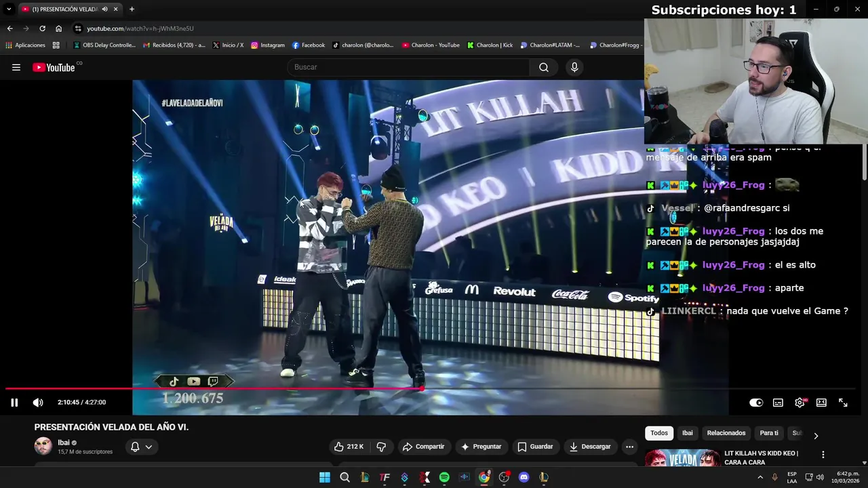Dislike the video
This screenshot has height=488, width=868.
pyautogui.click(x=381, y=447)
